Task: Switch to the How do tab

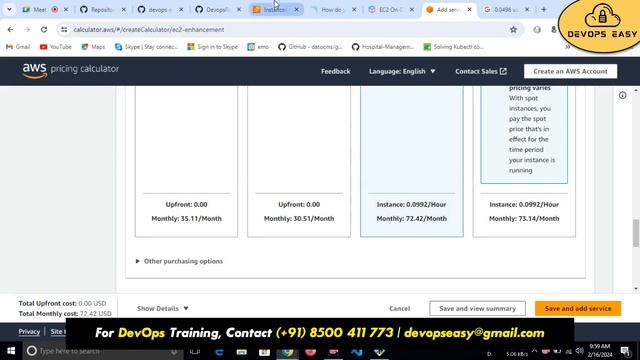Action: click(x=332, y=9)
